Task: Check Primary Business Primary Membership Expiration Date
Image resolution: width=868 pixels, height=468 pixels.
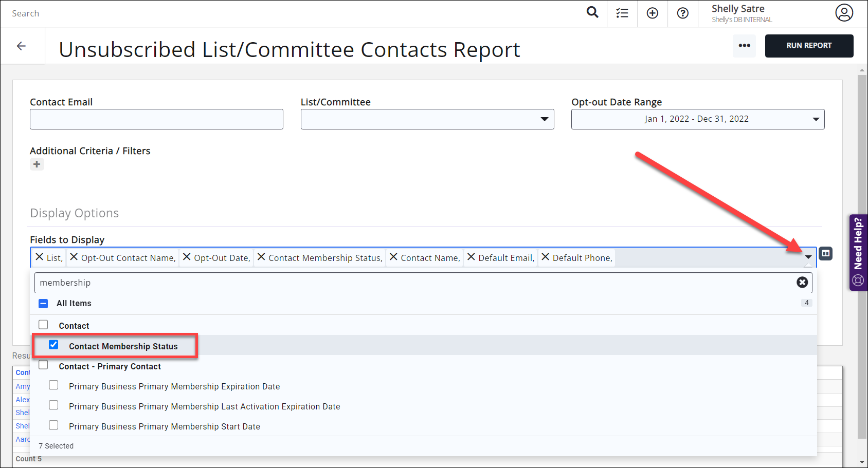Action: [x=53, y=385]
